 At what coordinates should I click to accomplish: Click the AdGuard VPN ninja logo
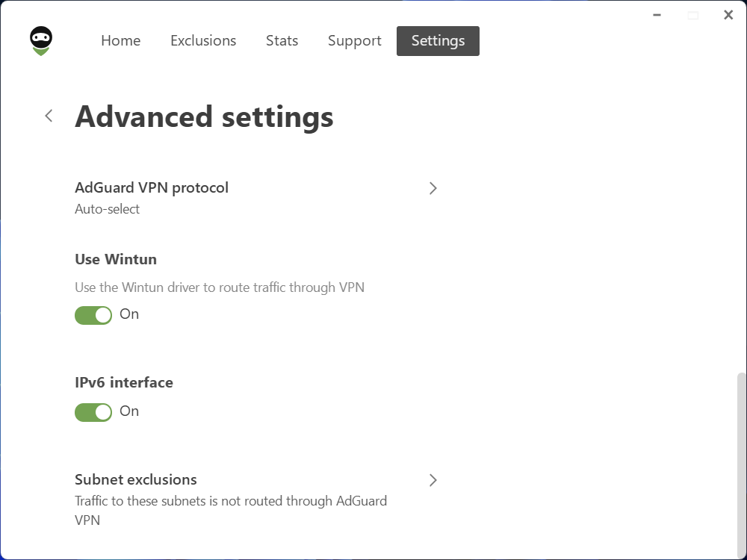[41, 41]
